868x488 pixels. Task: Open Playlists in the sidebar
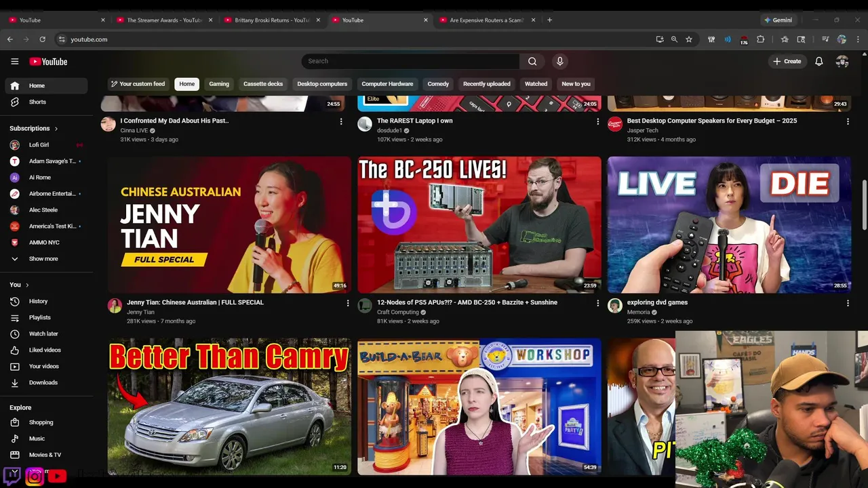click(x=46, y=317)
